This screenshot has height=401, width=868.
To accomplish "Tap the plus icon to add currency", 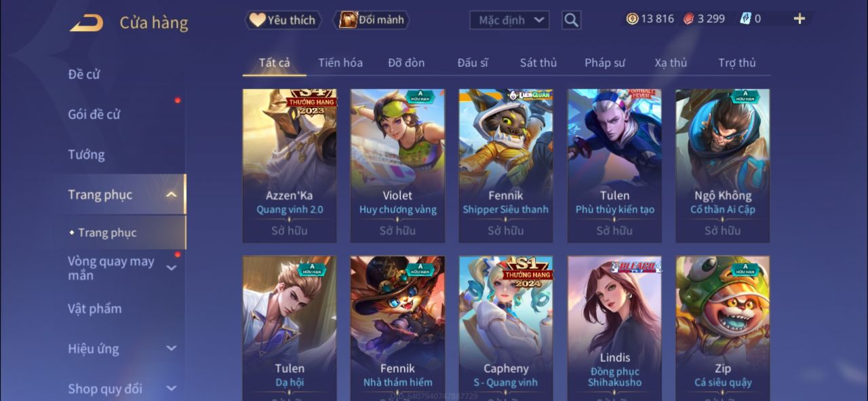I will (800, 19).
